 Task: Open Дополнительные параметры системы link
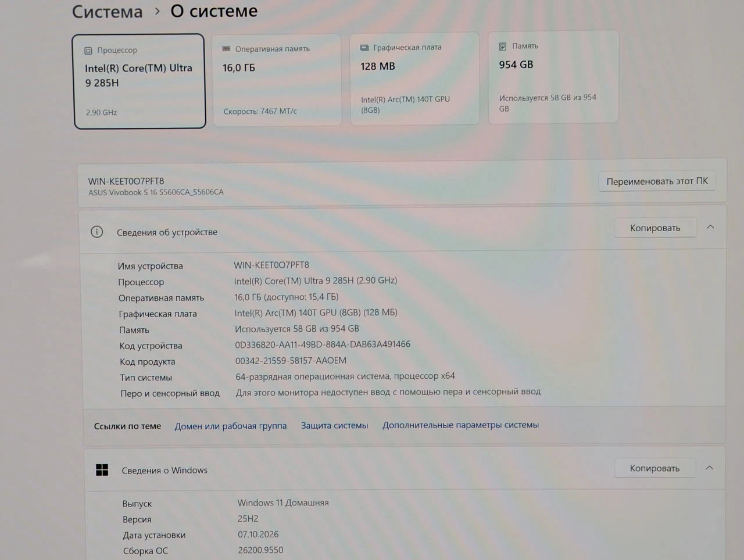click(460, 425)
